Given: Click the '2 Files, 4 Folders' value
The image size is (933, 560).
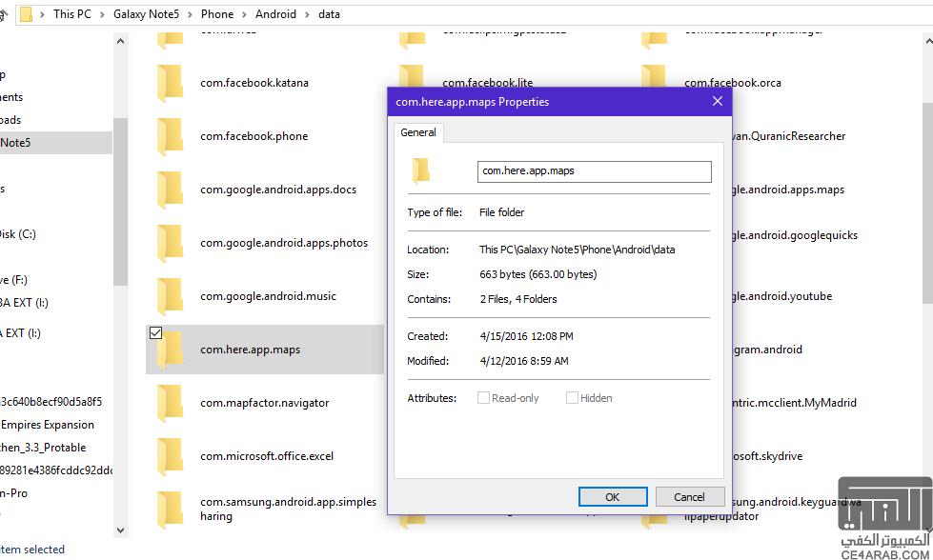Looking at the screenshot, I should 518,299.
